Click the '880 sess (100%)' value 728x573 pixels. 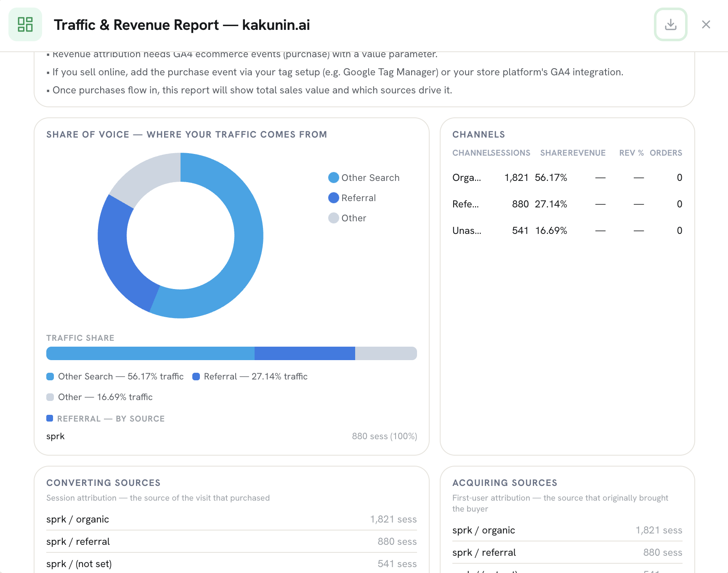[x=385, y=436]
